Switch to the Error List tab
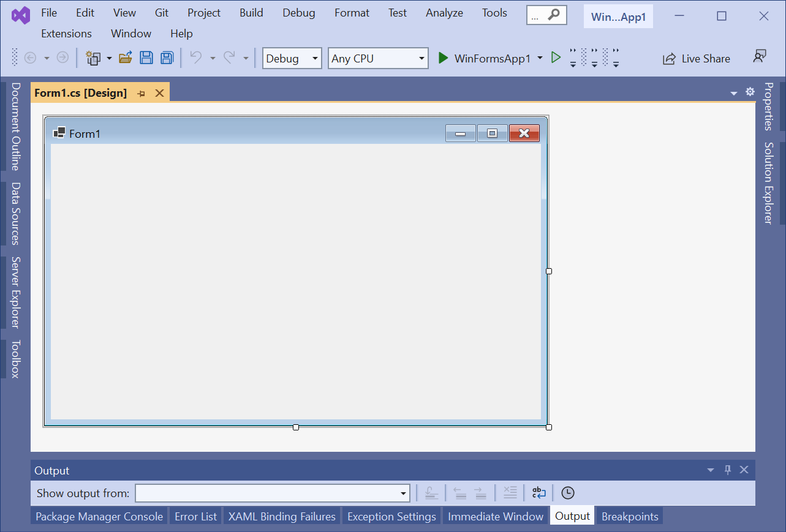Viewport: 786px width, 532px height. (195, 517)
